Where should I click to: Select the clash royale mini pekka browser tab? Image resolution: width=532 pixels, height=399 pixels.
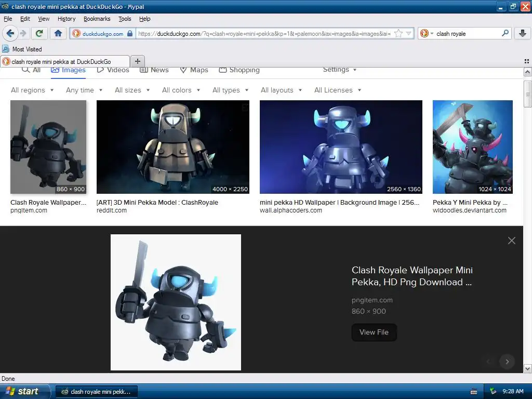(65, 61)
